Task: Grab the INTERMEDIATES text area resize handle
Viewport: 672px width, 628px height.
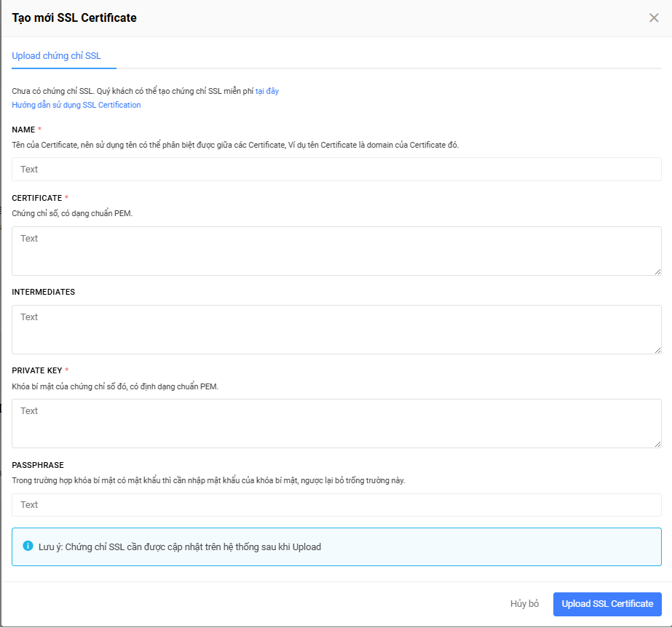Action: pyautogui.click(x=657, y=350)
